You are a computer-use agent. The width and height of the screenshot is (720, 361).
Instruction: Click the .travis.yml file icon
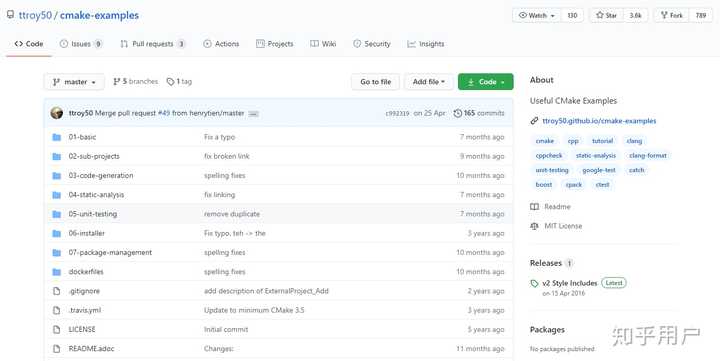56,310
